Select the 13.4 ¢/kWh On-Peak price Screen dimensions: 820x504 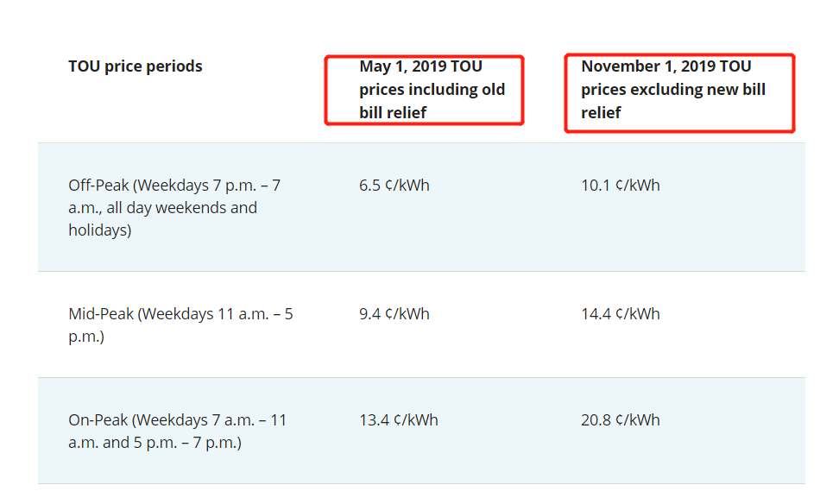pyautogui.click(x=399, y=420)
